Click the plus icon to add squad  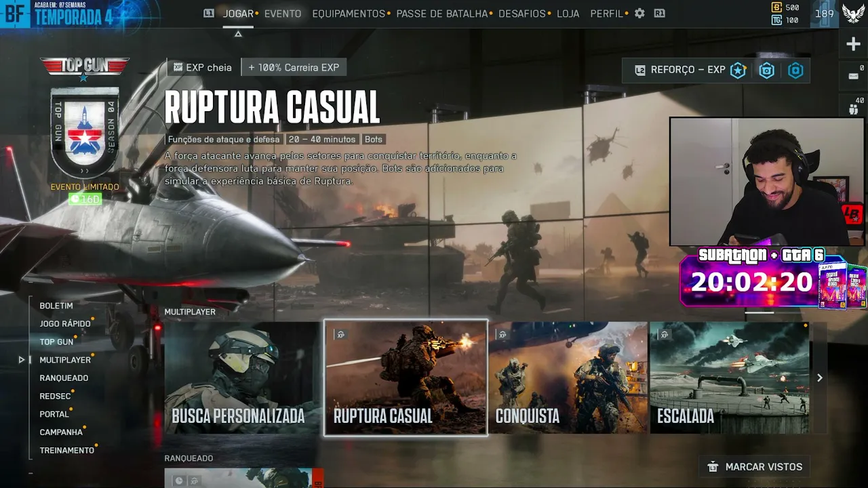tap(853, 45)
